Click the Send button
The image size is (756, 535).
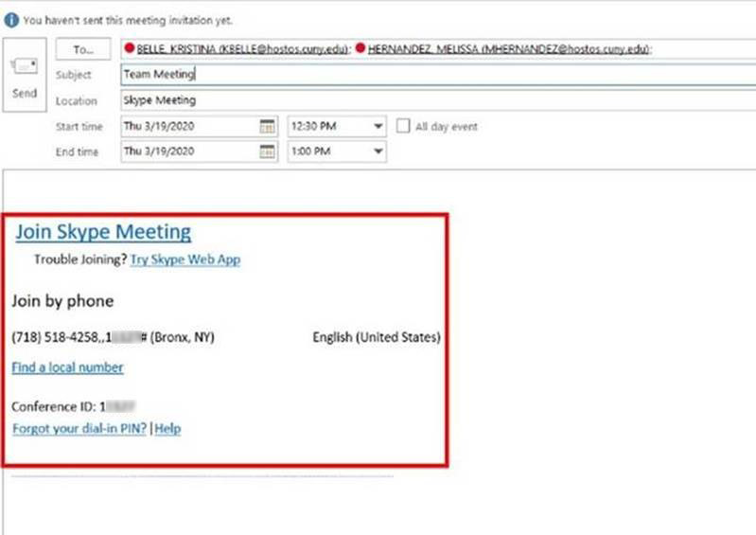pos(25,75)
